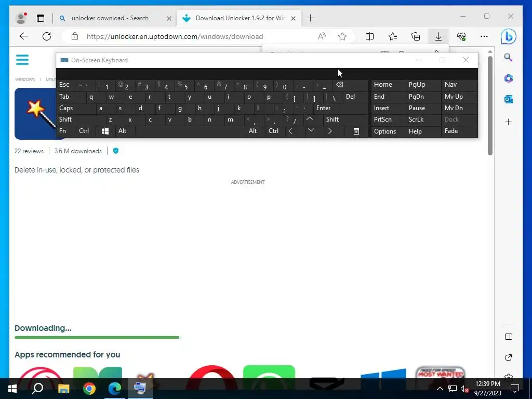Click the left arrow key on keyboard
The height and width of the screenshot is (399, 532).
(295, 131)
